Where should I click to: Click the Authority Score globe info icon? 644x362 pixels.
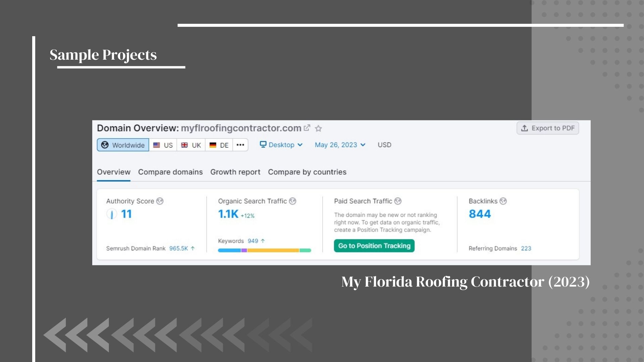(160, 201)
